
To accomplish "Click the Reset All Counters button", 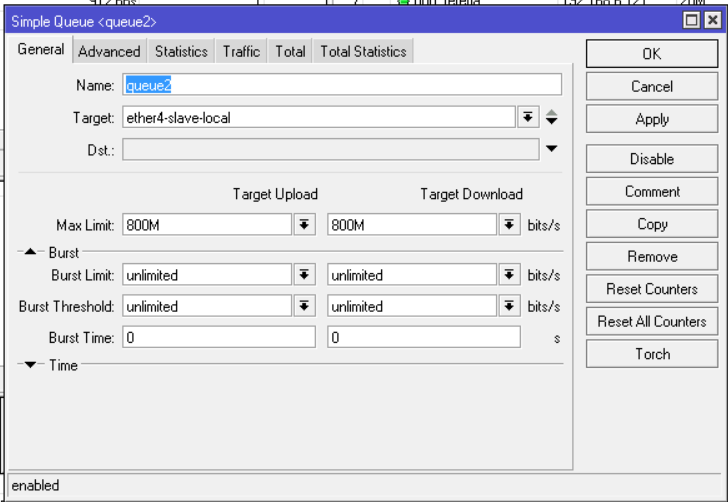I will [x=652, y=321].
